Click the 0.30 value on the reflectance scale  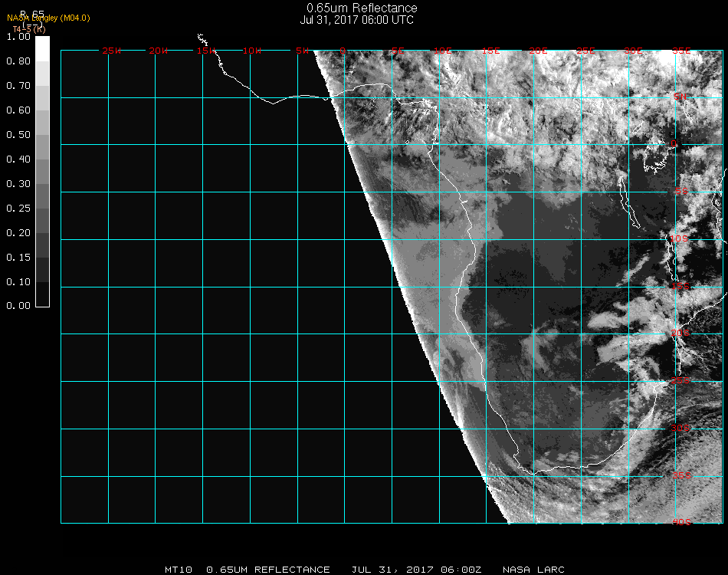coord(18,184)
